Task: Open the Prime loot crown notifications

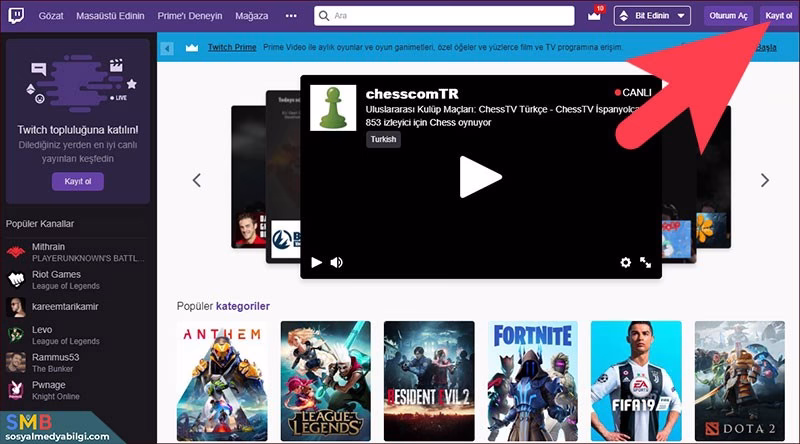Action: pos(594,15)
